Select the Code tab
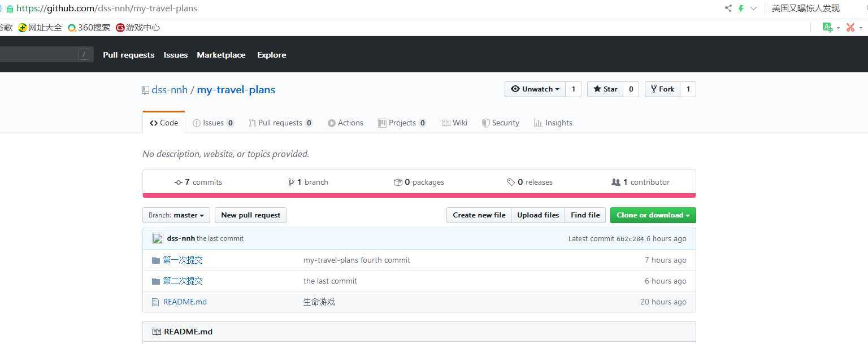 click(164, 123)
